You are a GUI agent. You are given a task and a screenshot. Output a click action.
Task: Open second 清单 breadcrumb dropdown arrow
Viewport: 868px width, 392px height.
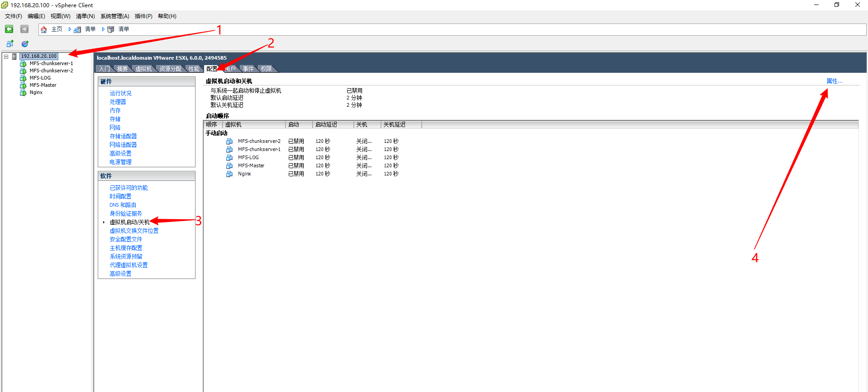click(103, 29)
